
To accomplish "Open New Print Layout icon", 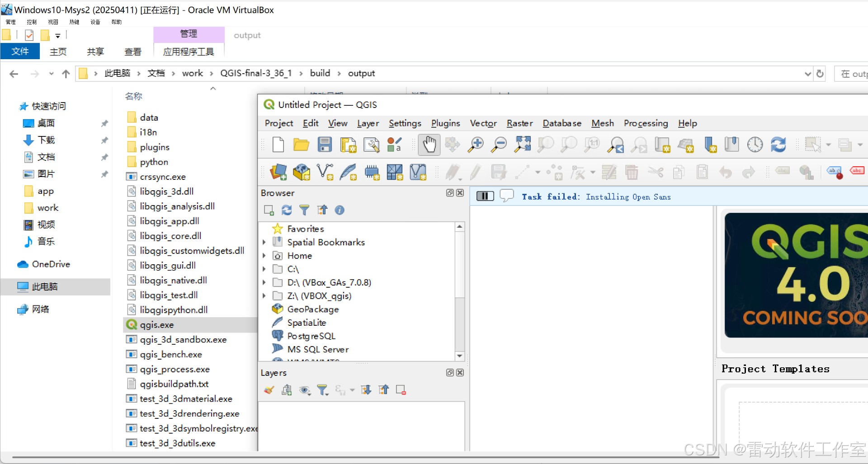I will [x=348, y=145].
